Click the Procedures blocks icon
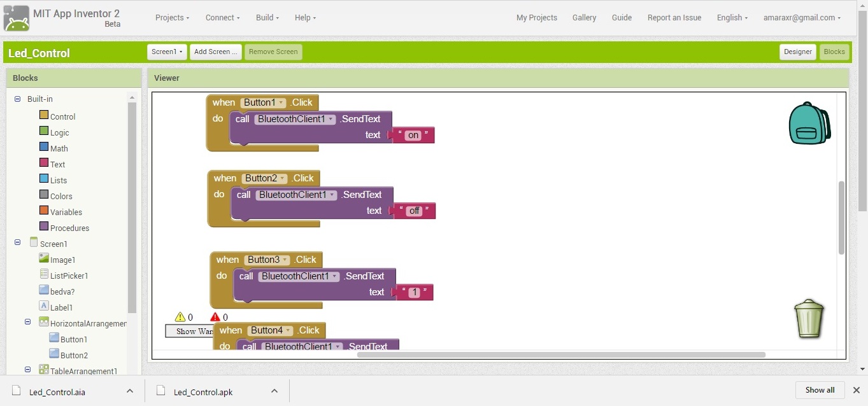The width and height of the screenshot is (868, 406). (x=44, y=227)
